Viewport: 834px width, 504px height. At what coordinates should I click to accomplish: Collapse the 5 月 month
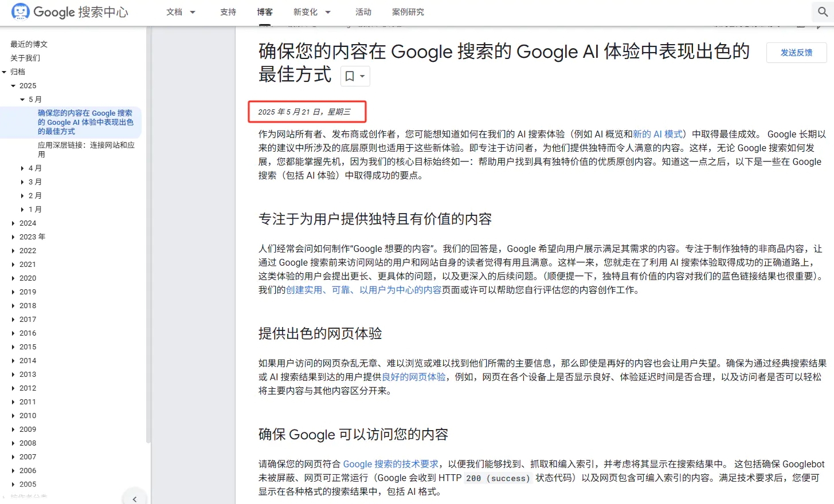22,99
